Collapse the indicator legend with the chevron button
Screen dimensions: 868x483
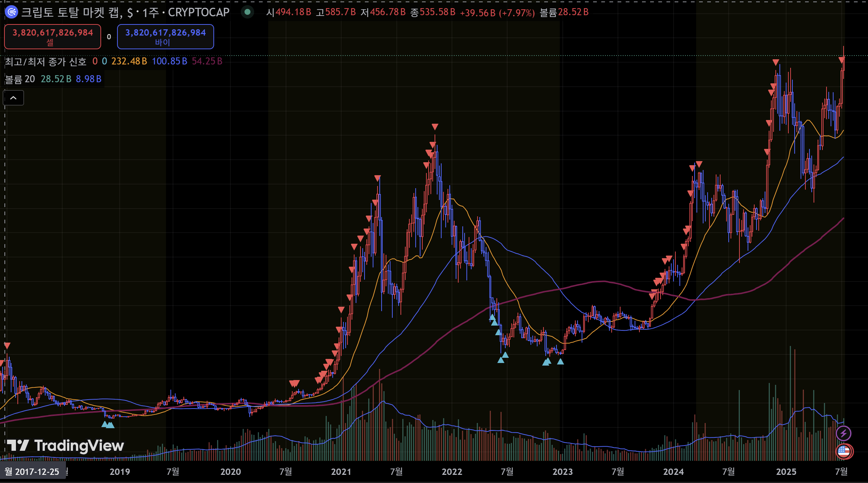tap(13, 98)
